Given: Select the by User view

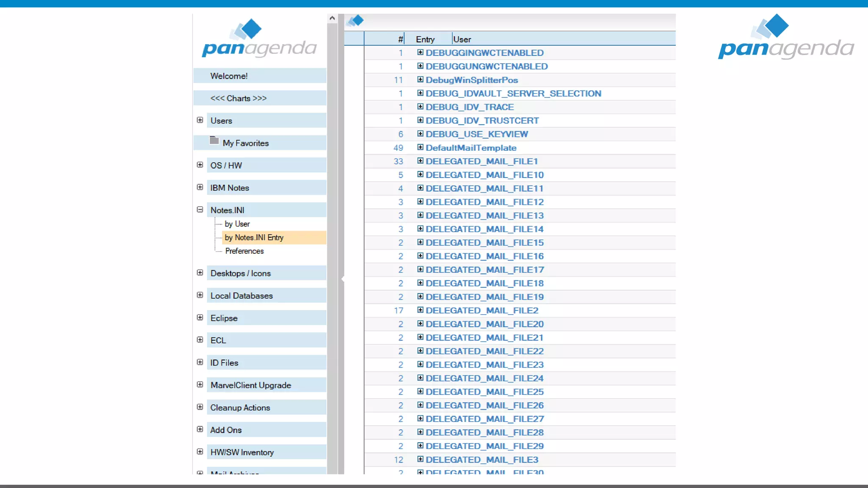Looking at the screenshot, I should (x=237, y=224).
